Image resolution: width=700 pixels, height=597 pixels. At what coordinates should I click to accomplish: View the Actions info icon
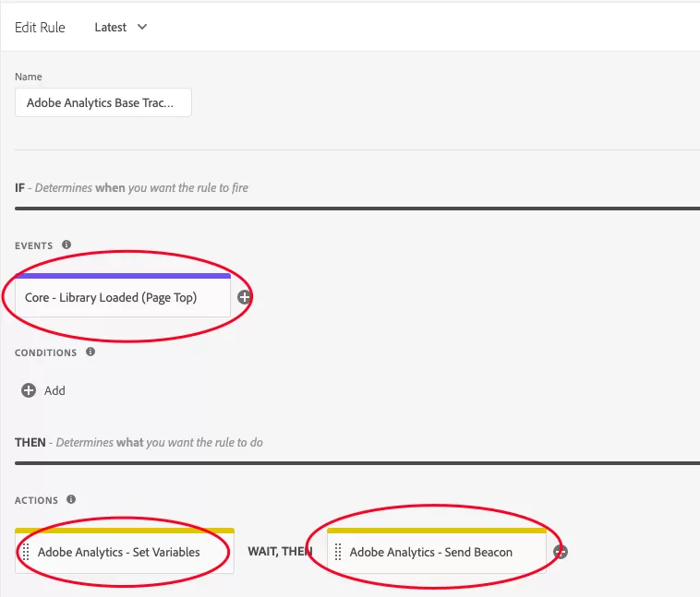(71, 499)
